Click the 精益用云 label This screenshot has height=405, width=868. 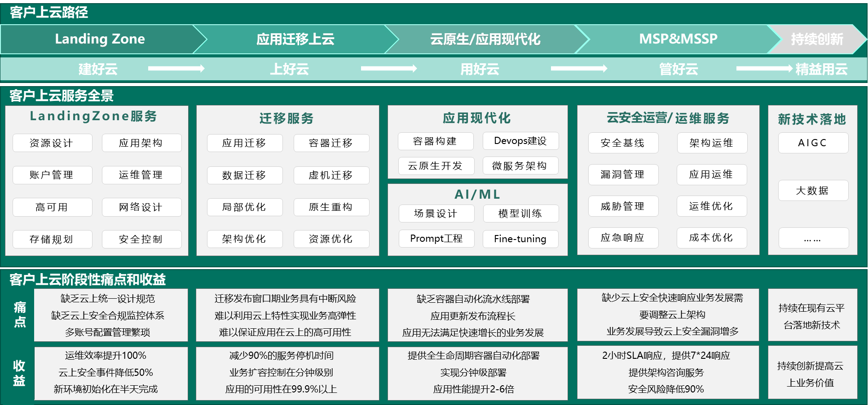(821, 69)
